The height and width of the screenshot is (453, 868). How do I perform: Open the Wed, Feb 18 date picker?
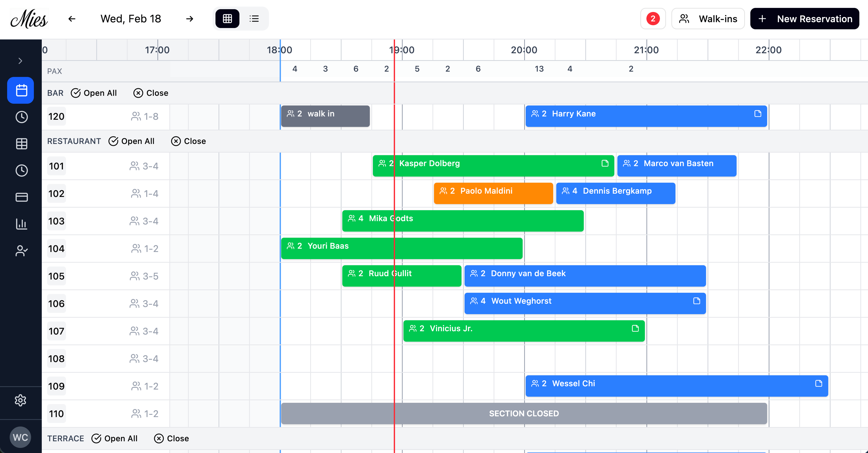pyautogui.click(x=131, y=19)
